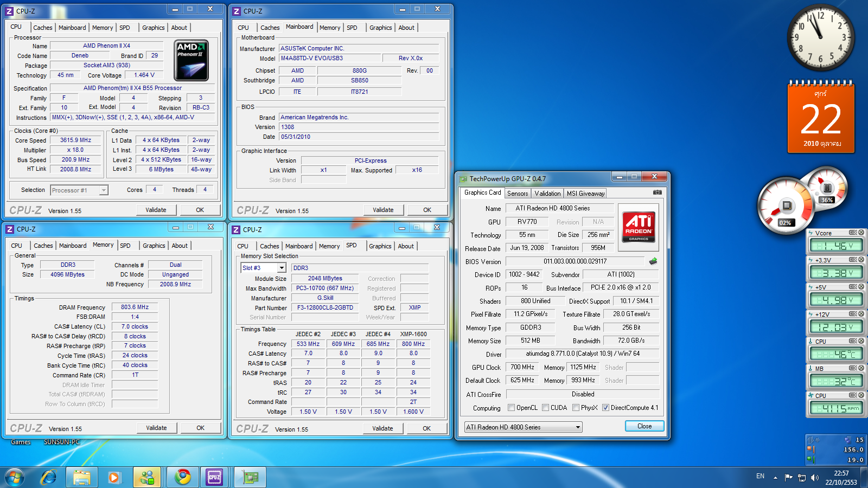The height and width of the screenshot is (488, 868).
Task: Switch to the Sensors tab in GPU-Z
Action: 517,194
